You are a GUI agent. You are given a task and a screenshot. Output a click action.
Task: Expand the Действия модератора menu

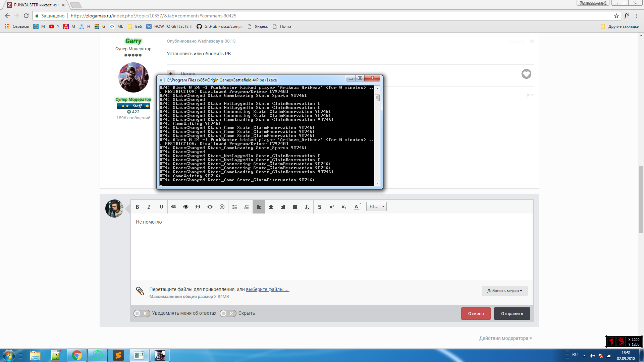(x=505, y=338)
